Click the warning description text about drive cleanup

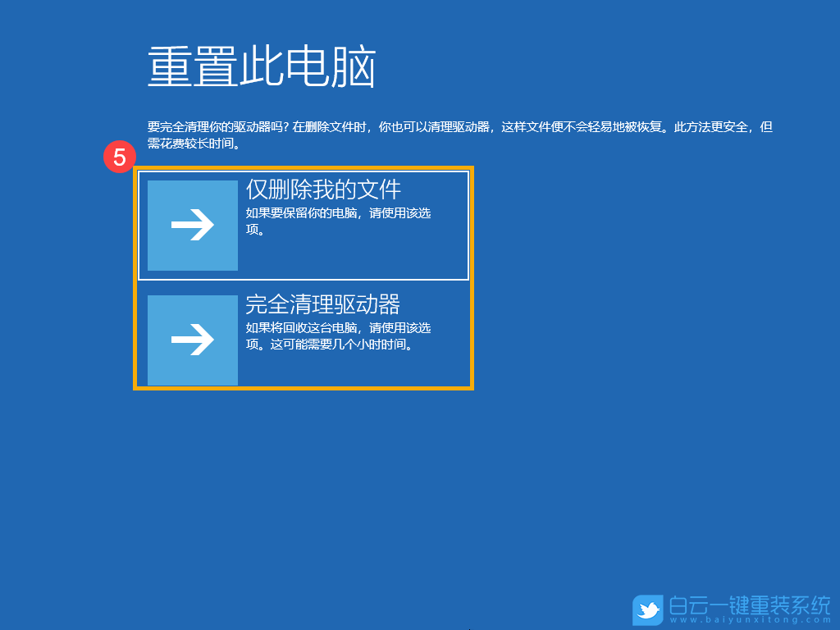pyautogui.click(x=459, y=134)
